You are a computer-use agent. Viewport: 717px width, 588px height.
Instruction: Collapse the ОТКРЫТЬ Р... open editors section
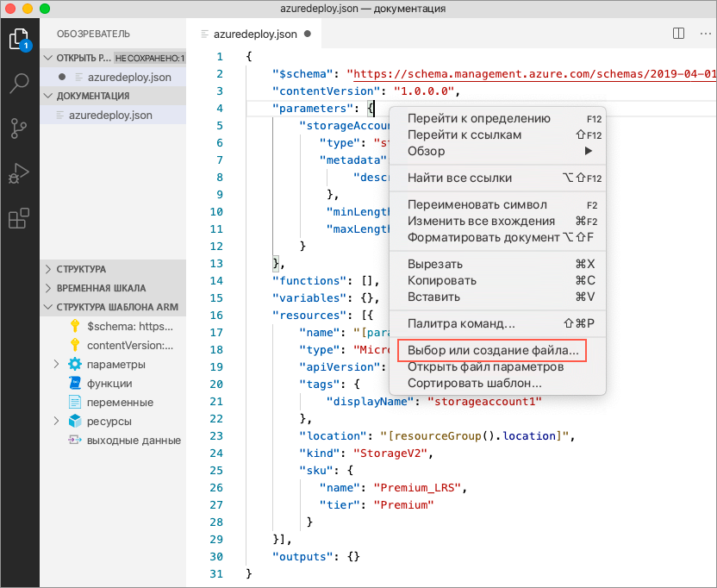(x=48, y=58)
